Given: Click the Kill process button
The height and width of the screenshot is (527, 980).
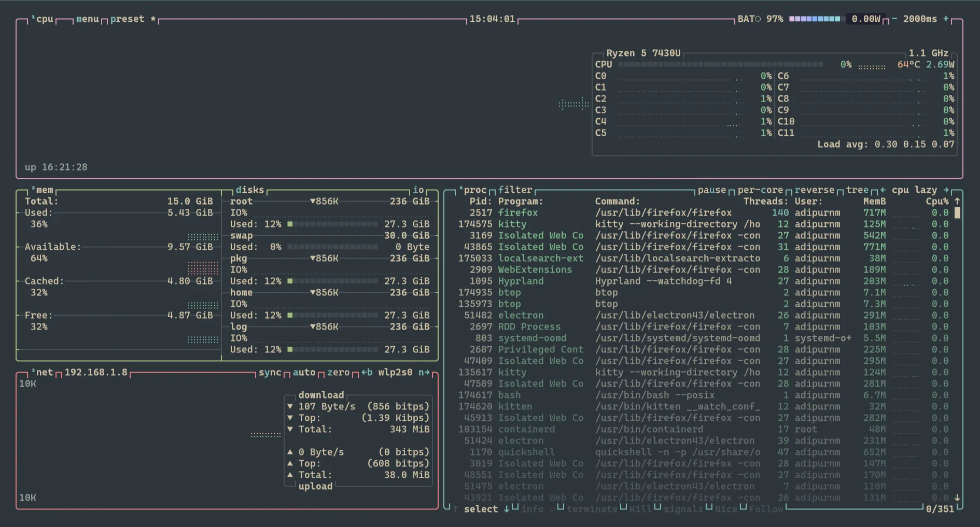Looking at the screenshot, I should [640, 509].
